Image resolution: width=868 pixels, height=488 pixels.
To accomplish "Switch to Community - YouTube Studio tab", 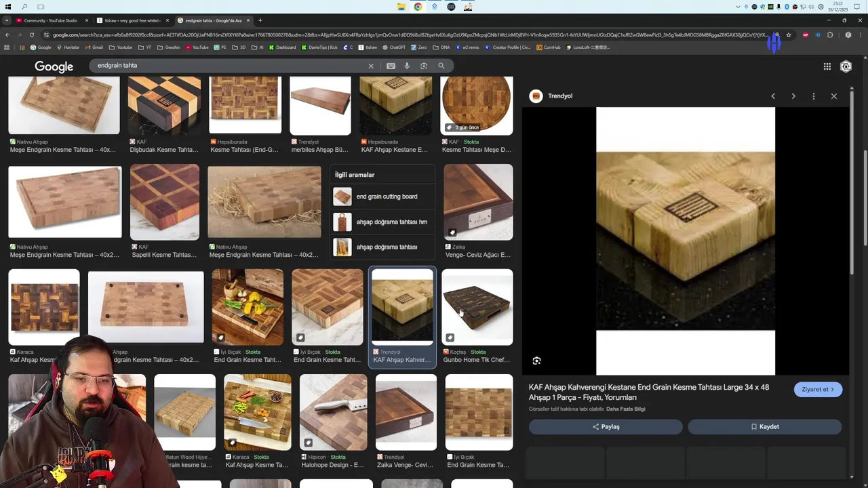I will pyautogui.click(x=50, y=20).
